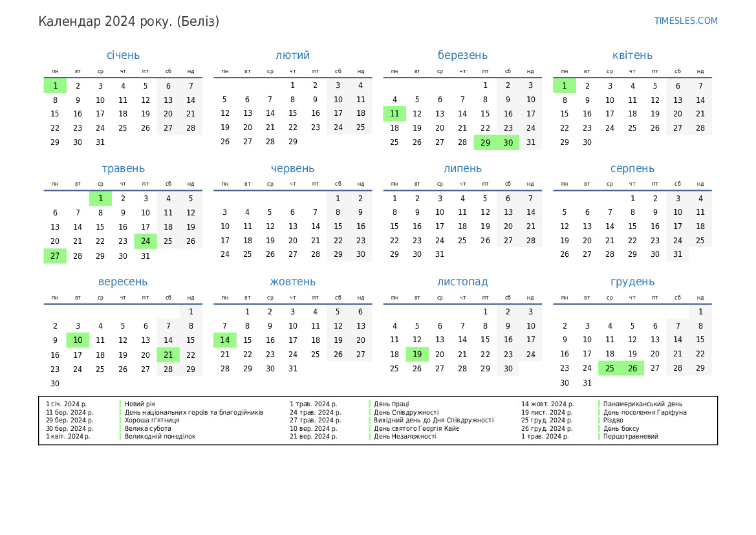756x535 pixels.
Task: Select the month heading 'червень'
Action: pyautogui.click(x=293, y=168)
